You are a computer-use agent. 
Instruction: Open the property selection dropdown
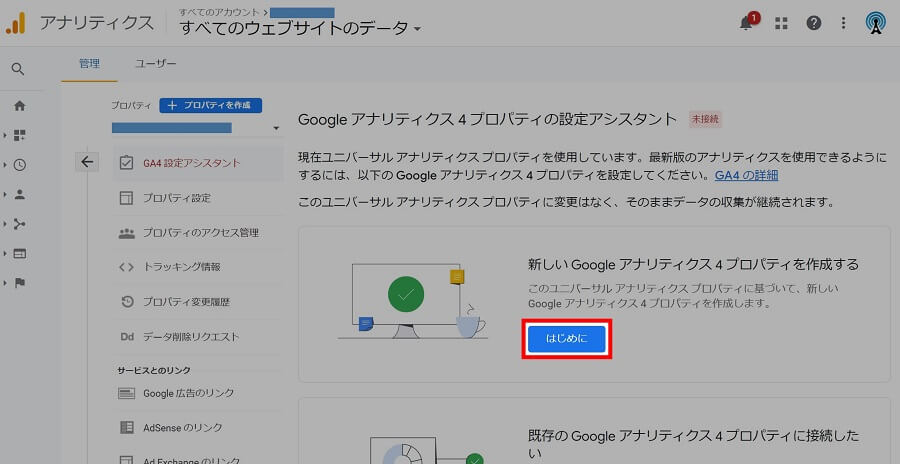click(196, 127)
